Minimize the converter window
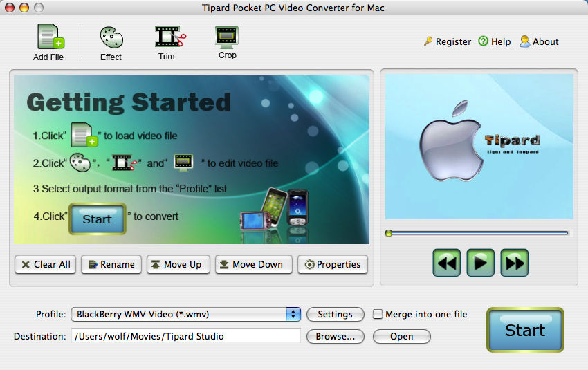 coord(24,8)
